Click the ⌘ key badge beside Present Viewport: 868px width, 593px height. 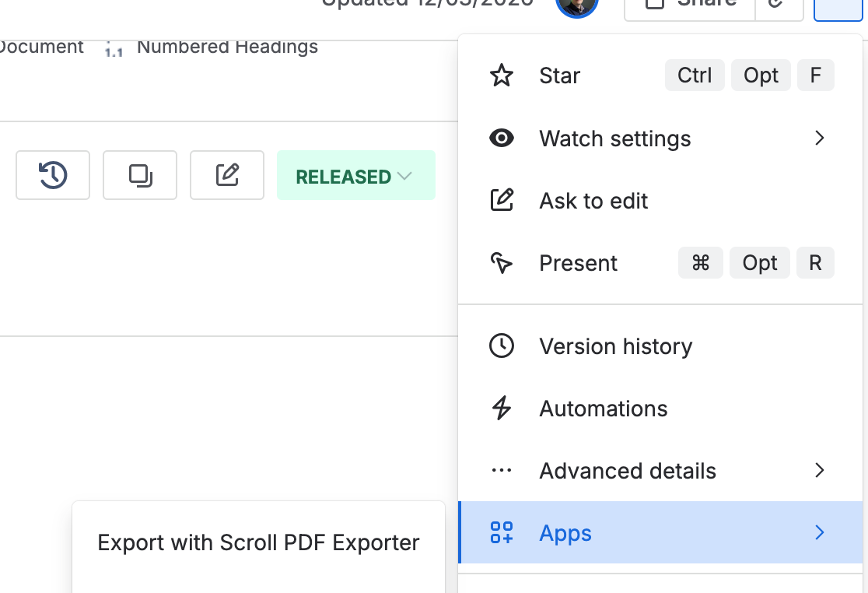pos(700,262)
